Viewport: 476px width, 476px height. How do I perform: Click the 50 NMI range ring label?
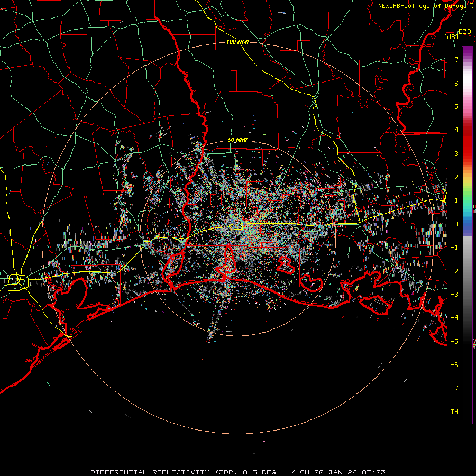(237, 140)
